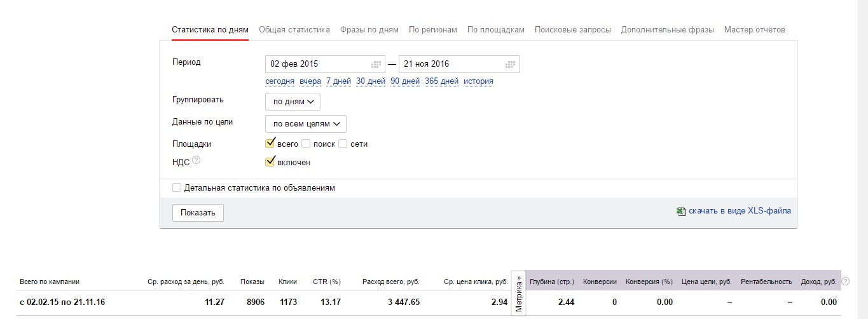This screenshot has height=319, width=868.
Task: Open calendar icon in end date field
Action: (x=510, y=64)
